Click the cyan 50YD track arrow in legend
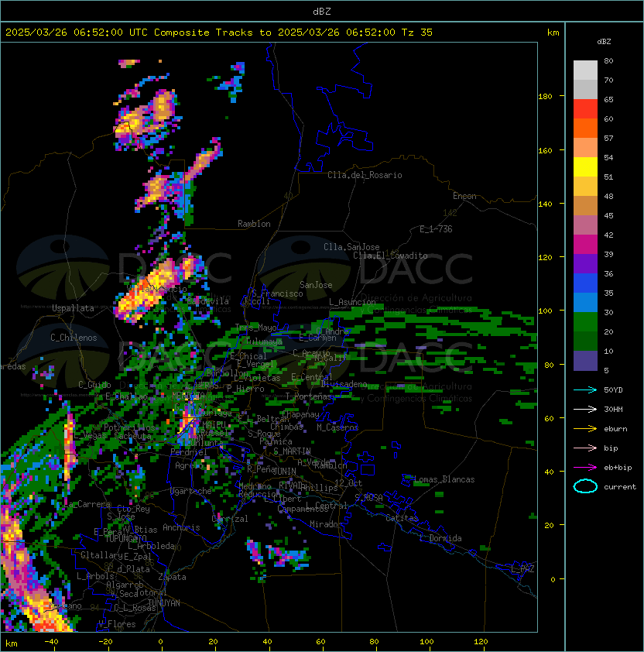This screenshot has height=652, width=644. (x=585, y=389)
